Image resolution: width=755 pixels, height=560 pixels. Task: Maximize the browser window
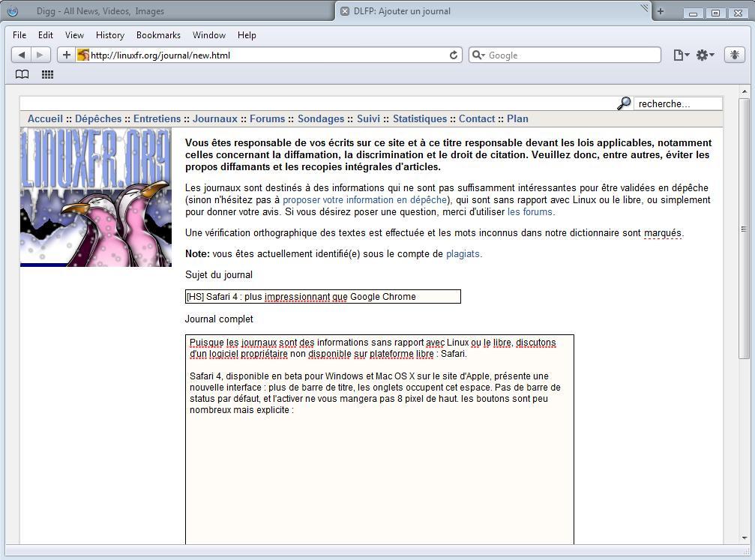click(x=715, y=13)
